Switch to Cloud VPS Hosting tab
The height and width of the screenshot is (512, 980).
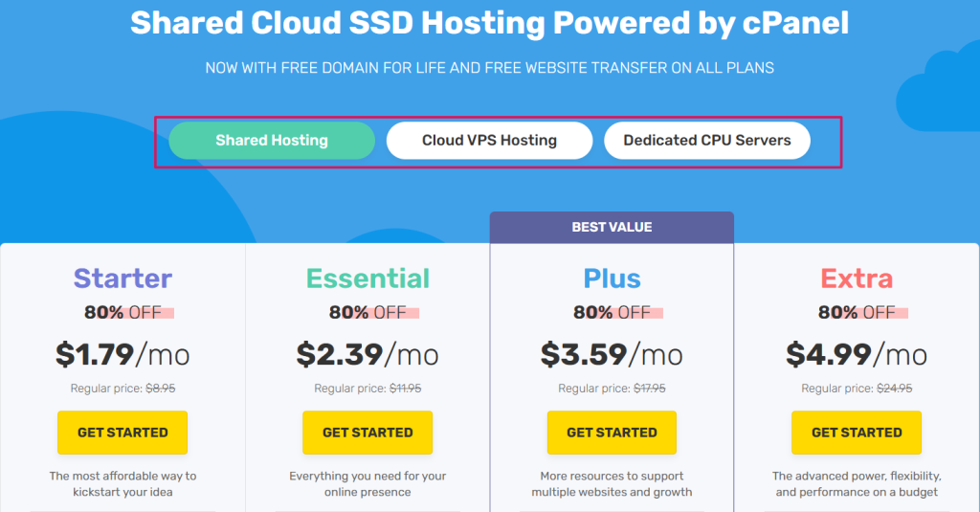click(489, 140)
